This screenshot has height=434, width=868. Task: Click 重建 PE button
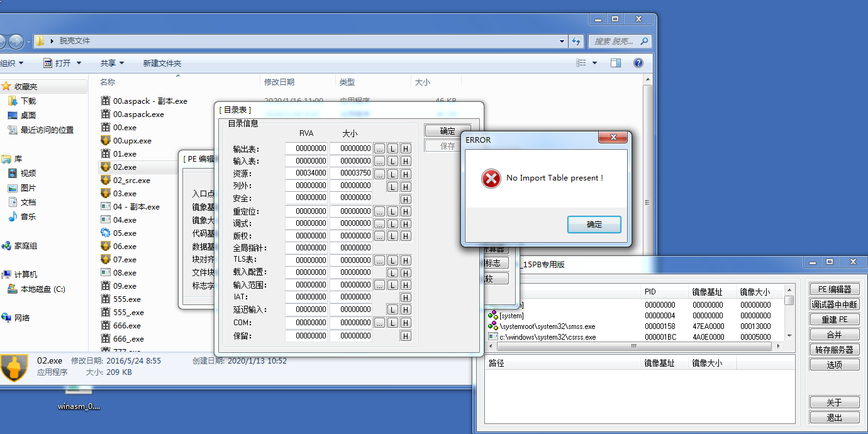(834, 320)
